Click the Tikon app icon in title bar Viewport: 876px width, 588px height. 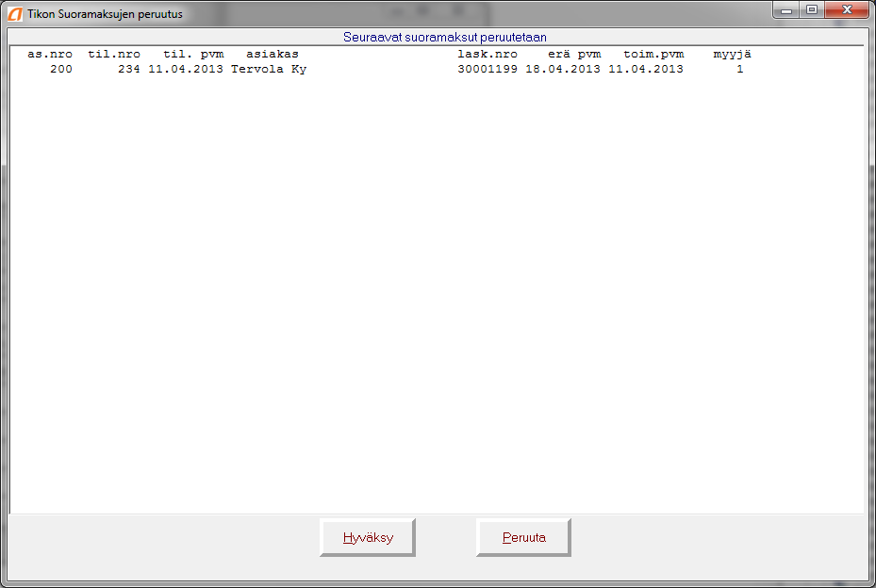15,14
